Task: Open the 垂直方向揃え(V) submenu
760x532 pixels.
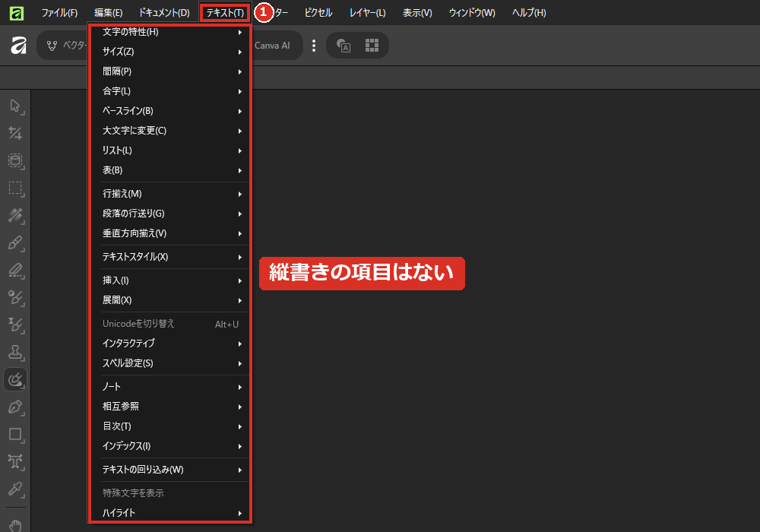Action: point(170,233)
